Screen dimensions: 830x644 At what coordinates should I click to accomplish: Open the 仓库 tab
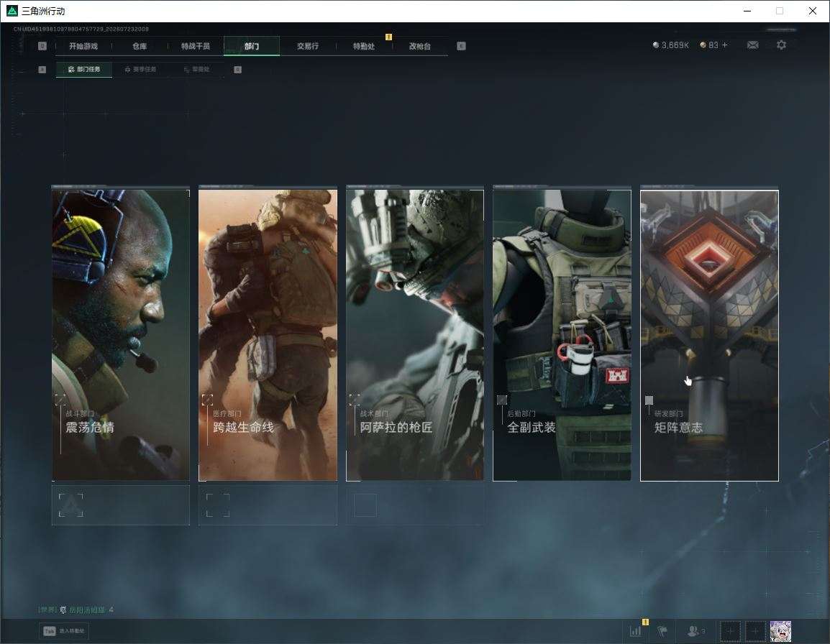(x=140, y=46)
